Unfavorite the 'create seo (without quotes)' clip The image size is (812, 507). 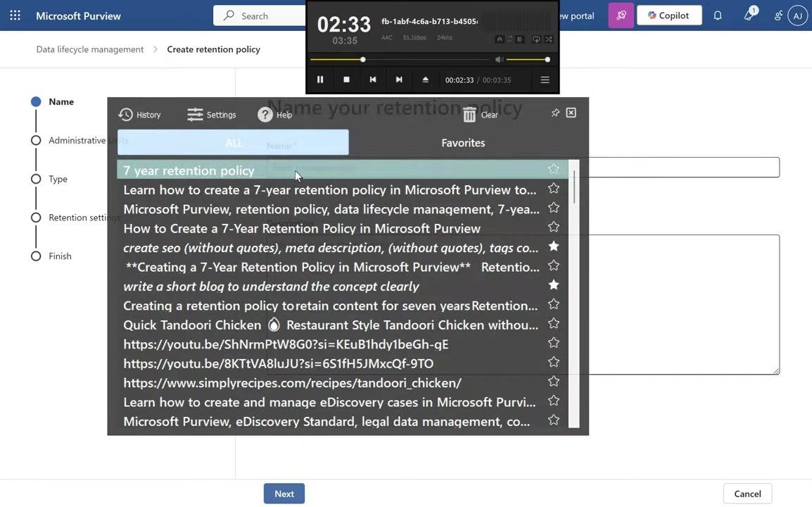pos(554,246)
